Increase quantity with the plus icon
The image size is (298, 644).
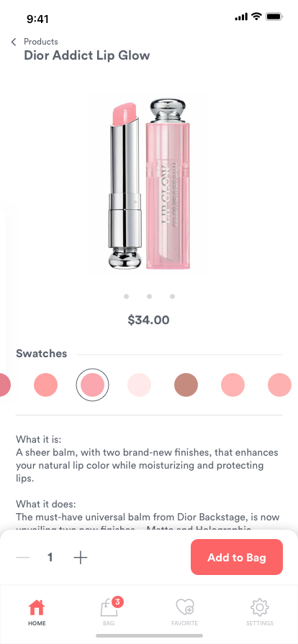pos(81,557)
